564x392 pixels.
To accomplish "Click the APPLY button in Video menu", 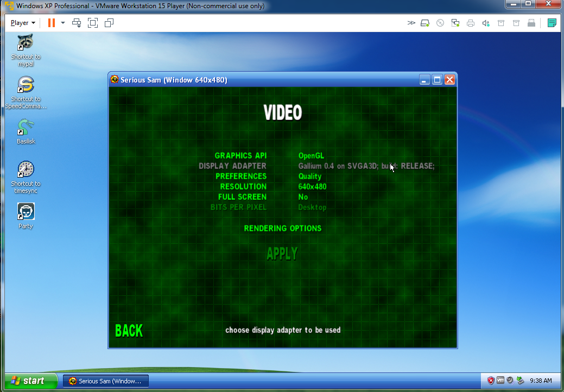I will tap(282, 254).
